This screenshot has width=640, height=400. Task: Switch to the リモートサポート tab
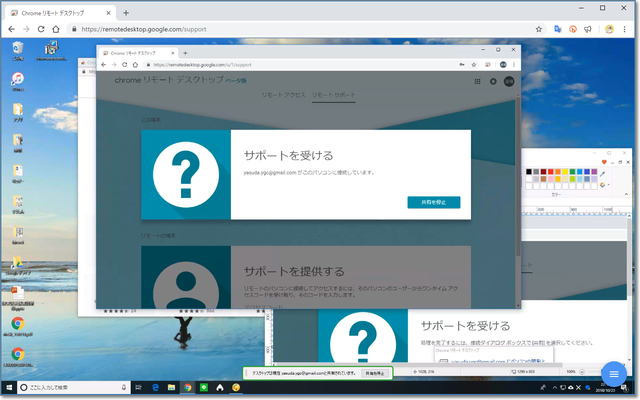pyautogui.click(x=334, y=94)
